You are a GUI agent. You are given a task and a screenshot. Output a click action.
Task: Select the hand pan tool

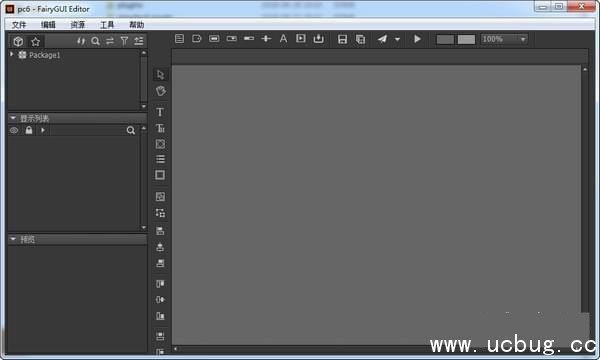pos(160,91)
